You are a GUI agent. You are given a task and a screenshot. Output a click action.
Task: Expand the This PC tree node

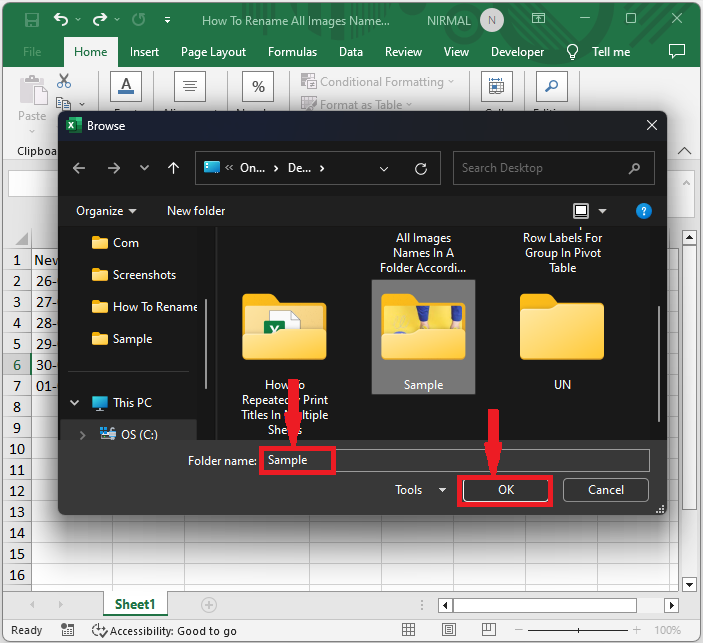(x=74, y=403)
